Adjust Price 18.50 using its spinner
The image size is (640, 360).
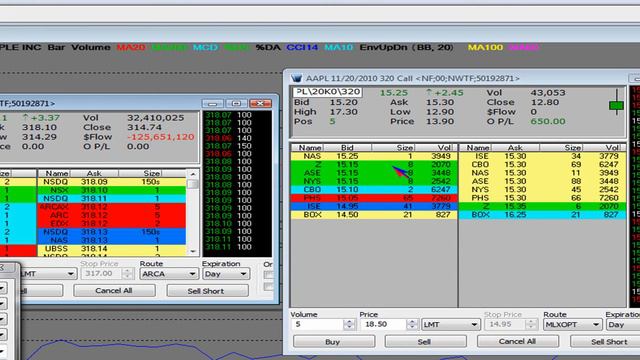412,324
